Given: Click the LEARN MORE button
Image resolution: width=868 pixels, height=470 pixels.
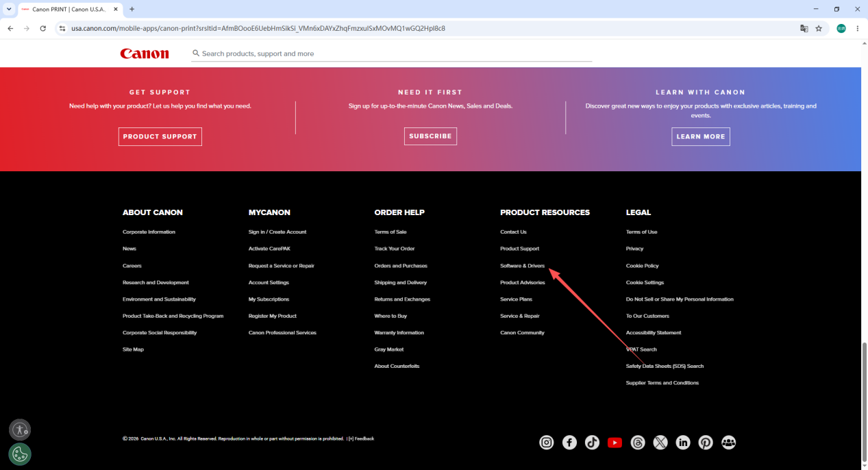Looking at the screenshot, I should [701, 136].
